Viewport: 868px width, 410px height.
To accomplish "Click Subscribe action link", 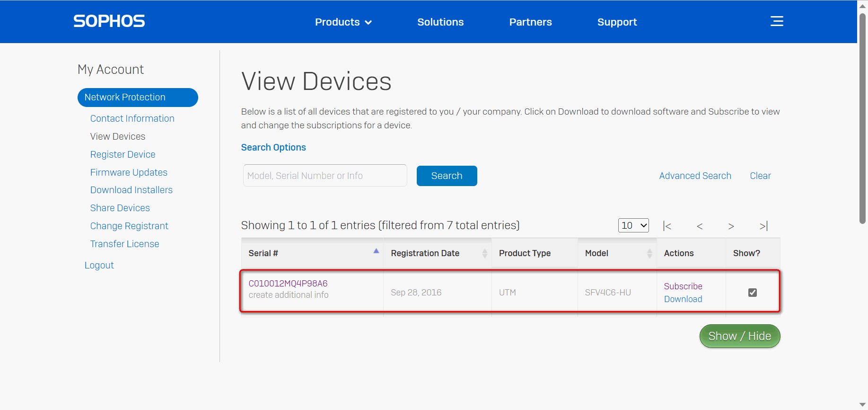I will coord(683,286).
